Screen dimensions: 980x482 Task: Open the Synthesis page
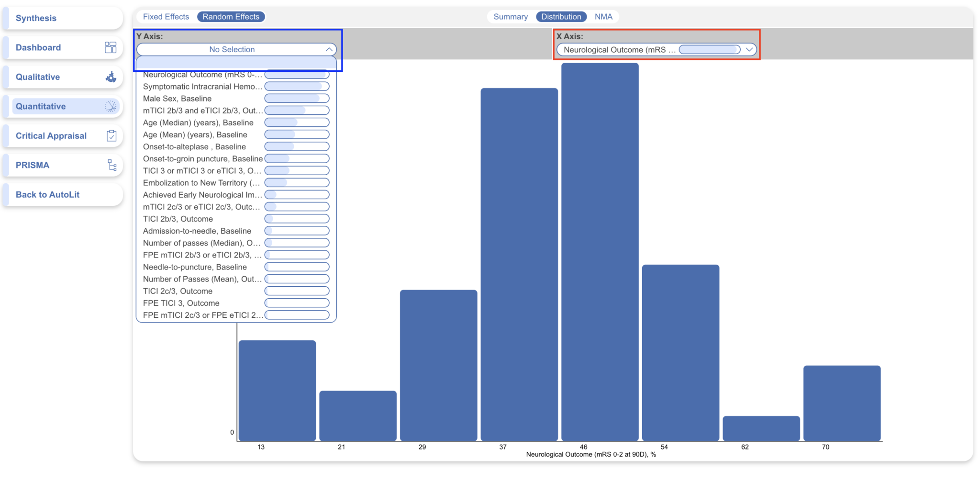35,18
